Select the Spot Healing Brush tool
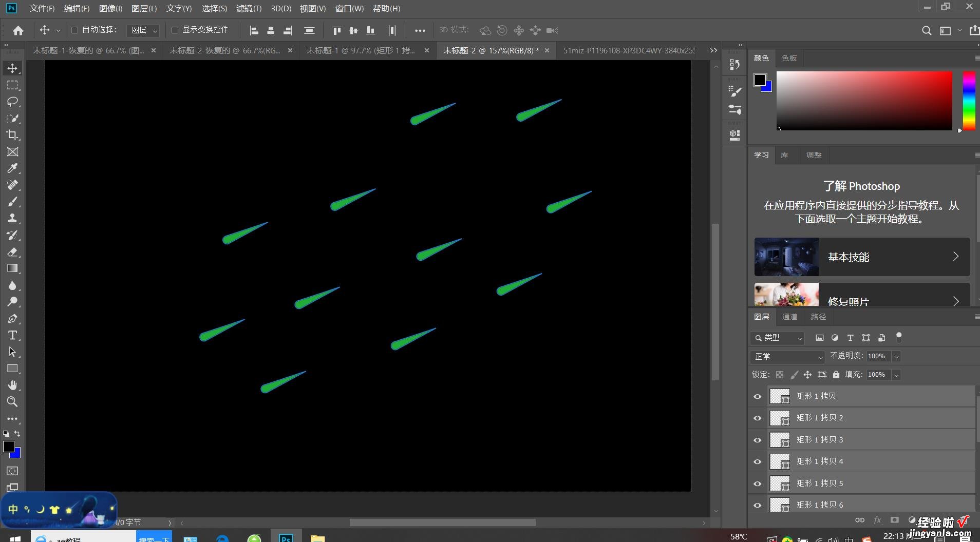980x542 pixels. 12,185
